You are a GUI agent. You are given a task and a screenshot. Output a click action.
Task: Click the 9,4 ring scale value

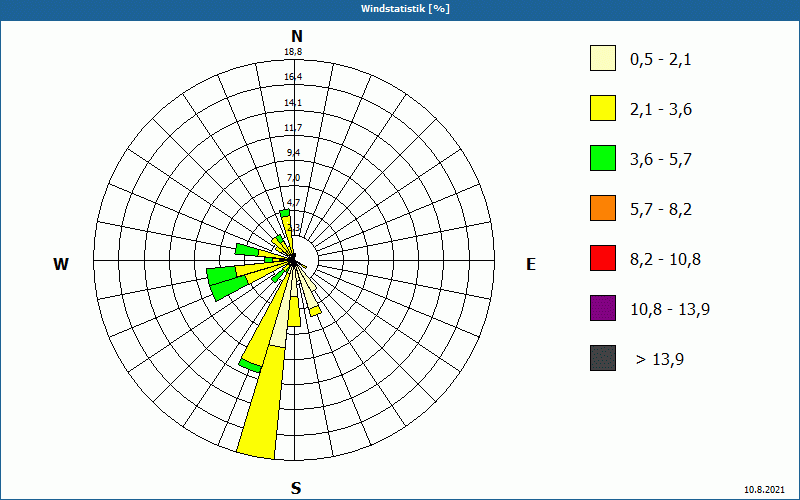[x=293, y=153]
